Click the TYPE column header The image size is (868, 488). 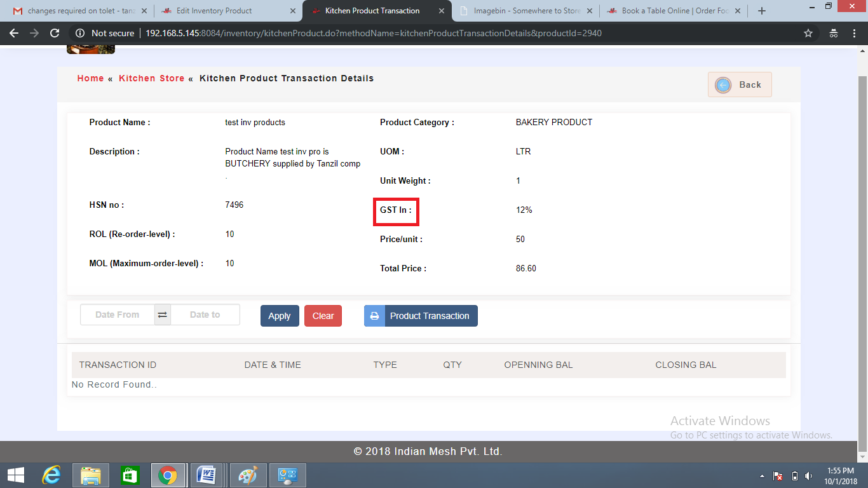(x=385, y=365)
